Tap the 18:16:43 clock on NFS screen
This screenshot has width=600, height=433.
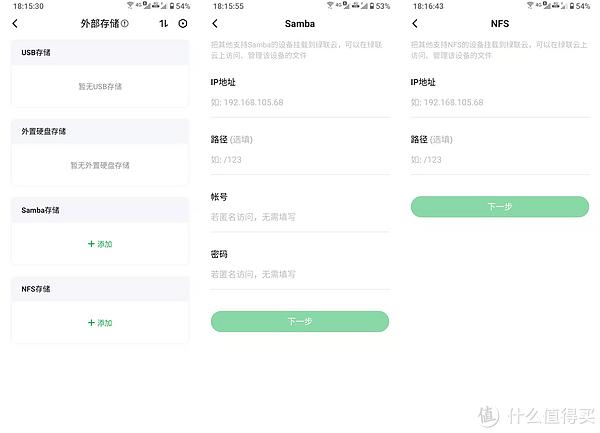coord(428,6)
